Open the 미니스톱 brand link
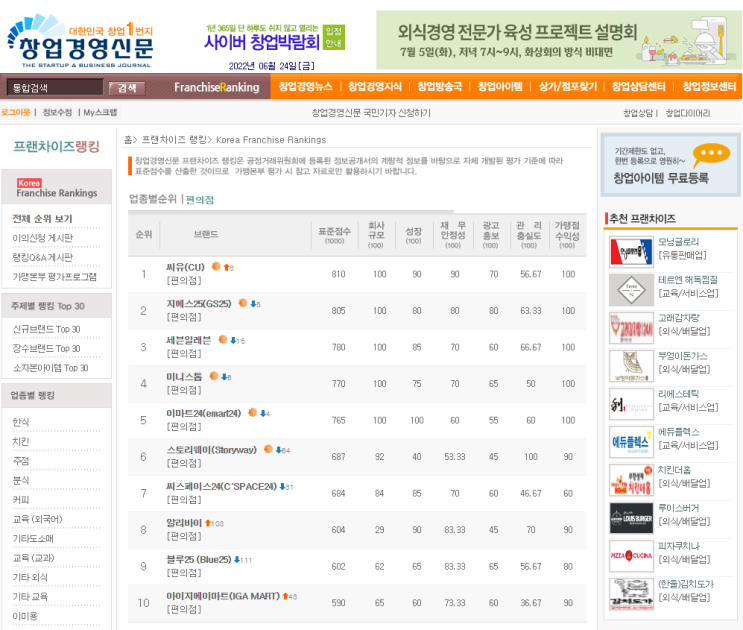 point(184,376)
